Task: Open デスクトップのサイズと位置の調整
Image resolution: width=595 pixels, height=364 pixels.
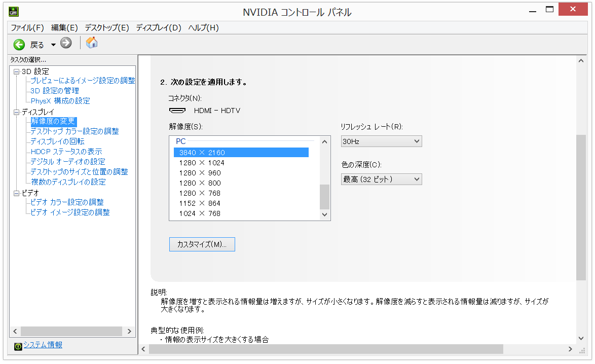Action: coord(79,172)
